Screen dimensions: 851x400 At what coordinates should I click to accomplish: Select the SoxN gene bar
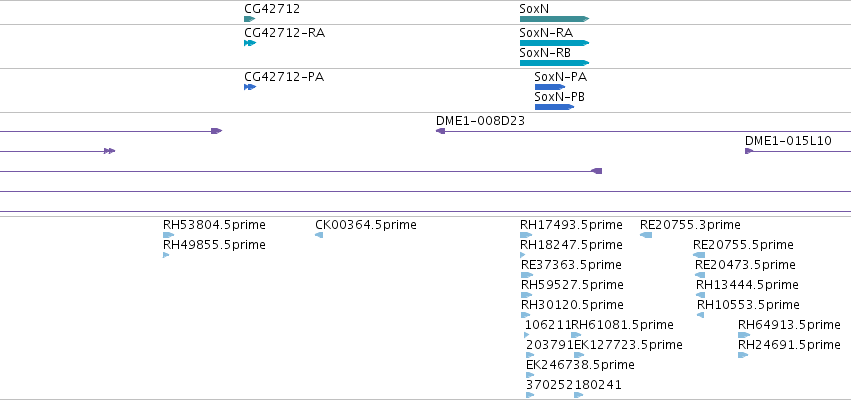(x=554, y=19)
